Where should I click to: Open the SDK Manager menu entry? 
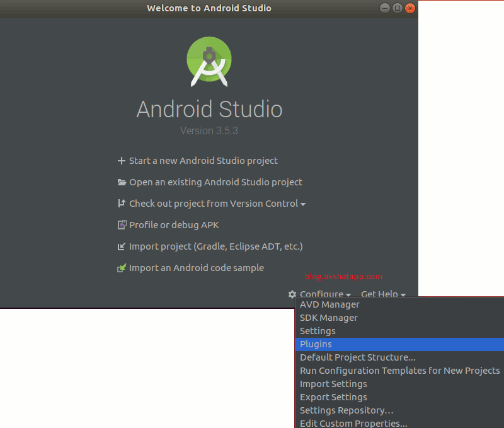coord(328,317)
